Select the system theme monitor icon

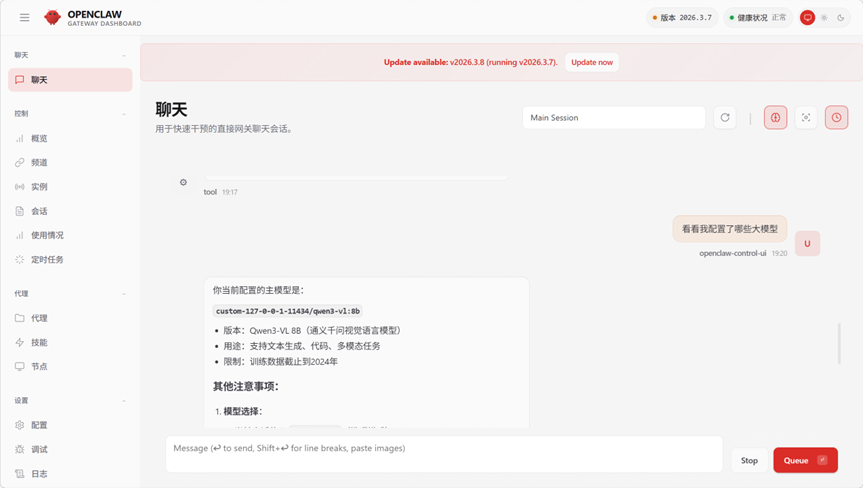[807, 18]
